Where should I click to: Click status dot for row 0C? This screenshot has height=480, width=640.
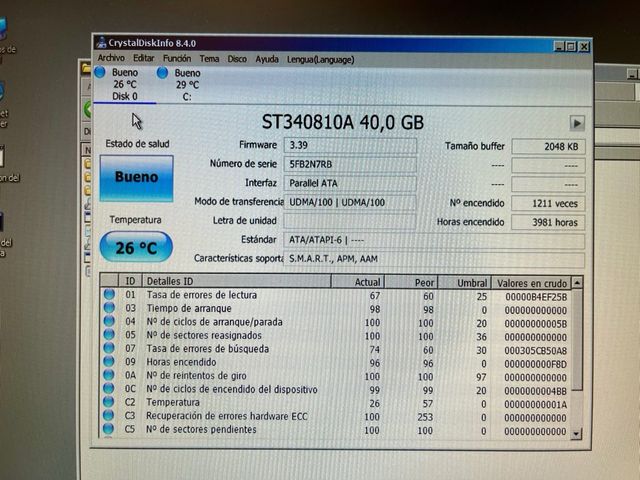pos(109,389)
